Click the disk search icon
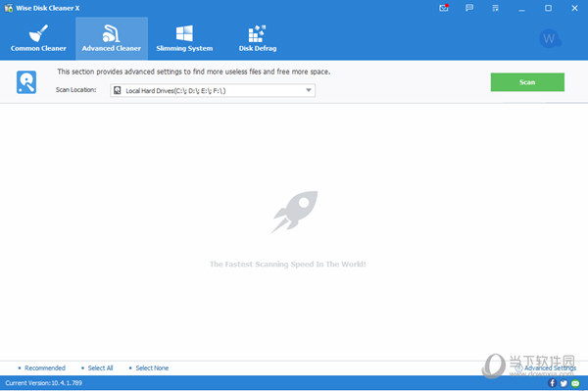The height and width of the screenshot is (391, 588). pos(26,82)
